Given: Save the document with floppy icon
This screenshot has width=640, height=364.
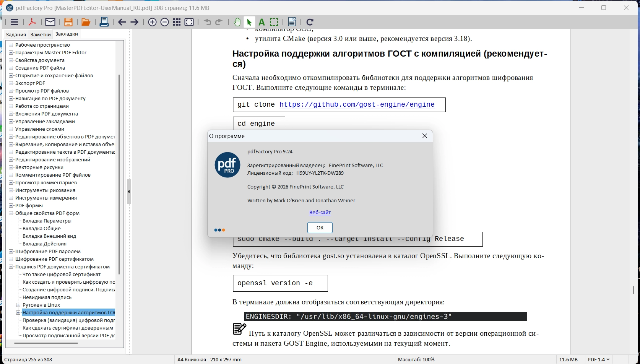Looking at the screenshot, I should tap(68, 22).
